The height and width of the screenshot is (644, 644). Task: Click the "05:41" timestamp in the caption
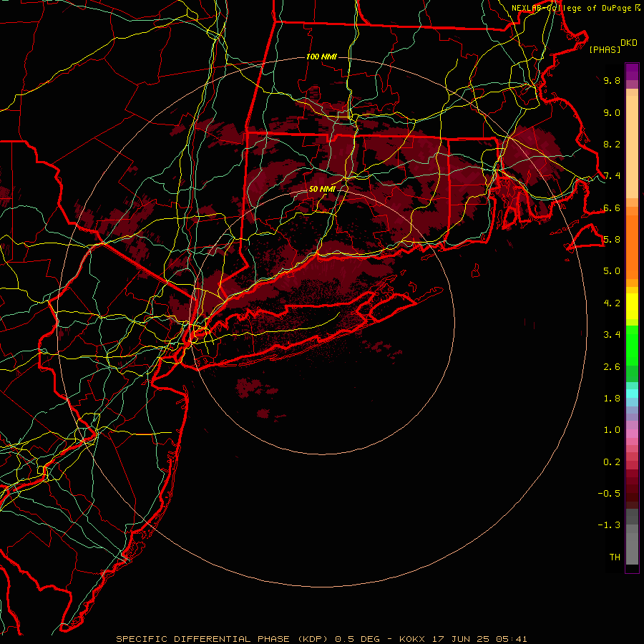[x=512, y=639]
